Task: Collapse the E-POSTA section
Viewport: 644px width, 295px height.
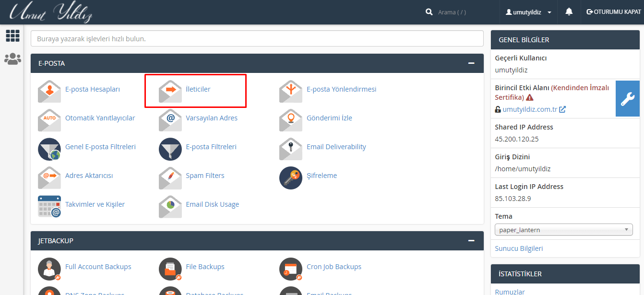Action: [x=471, y=63]
